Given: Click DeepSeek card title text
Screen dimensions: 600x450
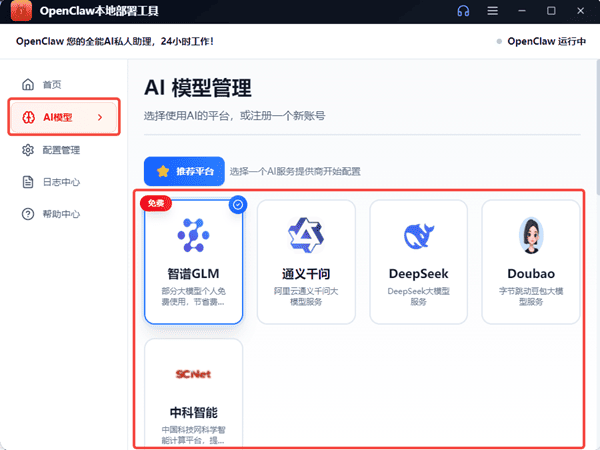Looking at the screenshot, I should [418, 273].
